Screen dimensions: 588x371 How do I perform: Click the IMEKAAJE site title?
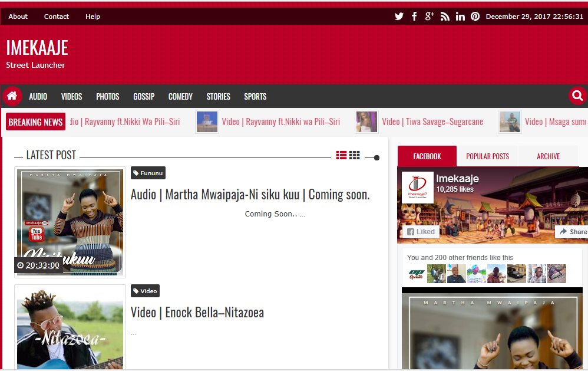(x=37, y=48)
